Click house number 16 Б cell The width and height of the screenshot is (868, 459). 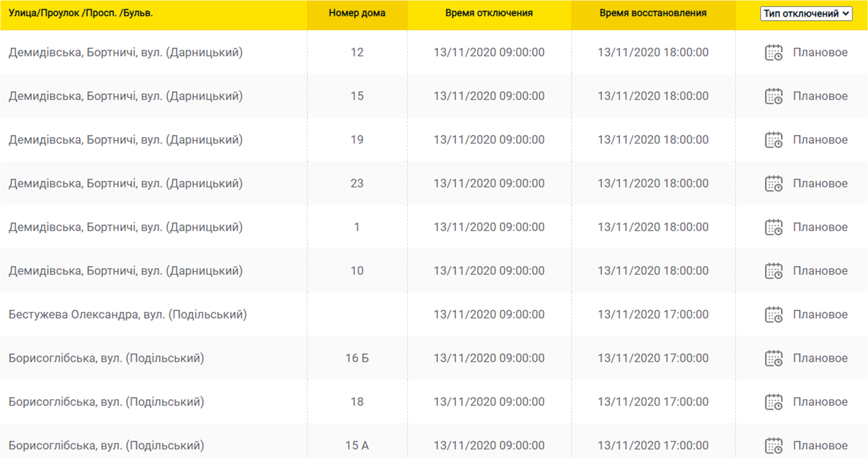pyautogui.click(x=357, y=358)
